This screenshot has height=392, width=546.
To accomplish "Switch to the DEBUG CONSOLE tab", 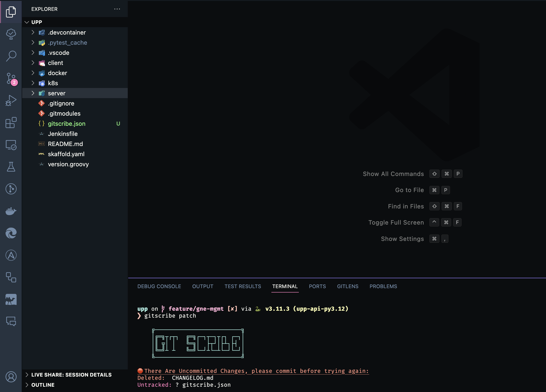I will point(159,286).
